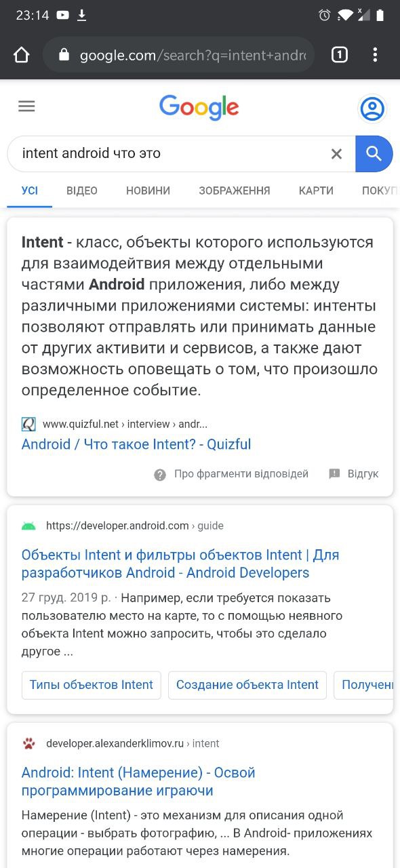Screen dimensions: 400x868
Task: Tap the question mark icon about featured snippets
Action: coord(160,475)
